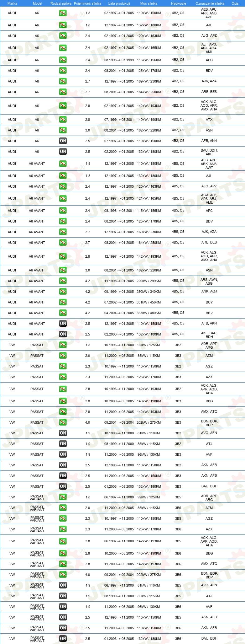Select diesel ON icon in 3B3 AVF row
This screenshot has height=644, width=245.
click(x=63, y=454)
